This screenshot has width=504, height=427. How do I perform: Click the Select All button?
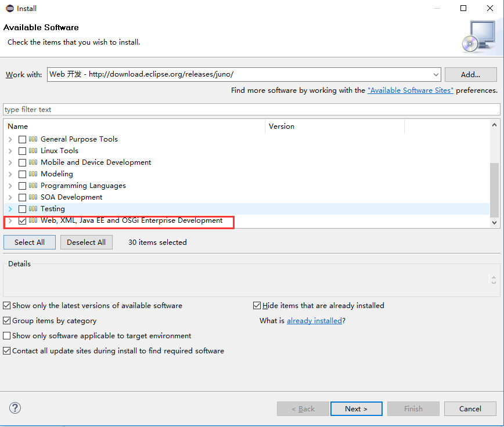[30, 242]
